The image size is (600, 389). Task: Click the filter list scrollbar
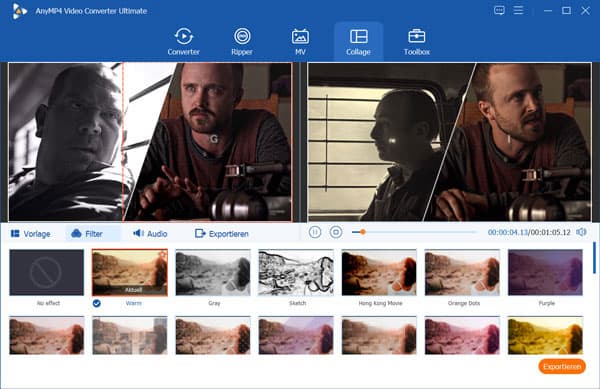click(x=594, y=257)
